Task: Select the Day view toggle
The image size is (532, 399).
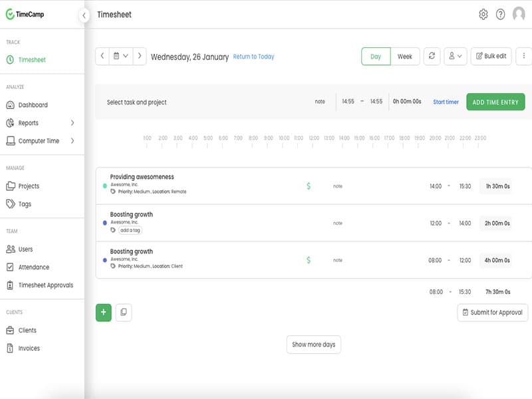Action: [376, 57]
